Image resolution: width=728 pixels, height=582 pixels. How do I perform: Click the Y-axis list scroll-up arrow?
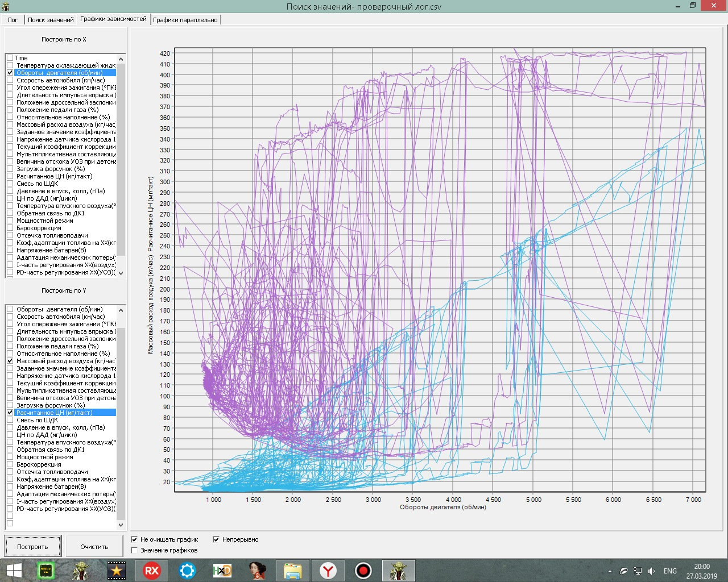(121, 310)
